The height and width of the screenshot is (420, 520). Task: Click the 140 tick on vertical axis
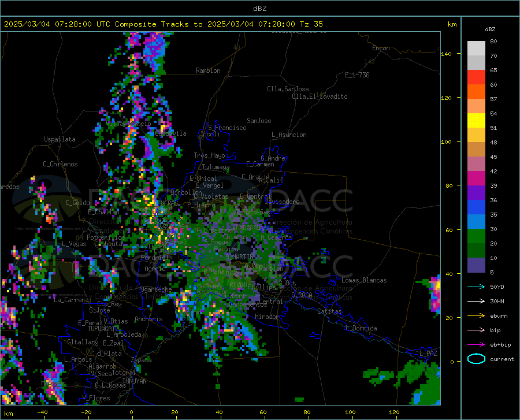pyautogui.click(x=446, y=54)
